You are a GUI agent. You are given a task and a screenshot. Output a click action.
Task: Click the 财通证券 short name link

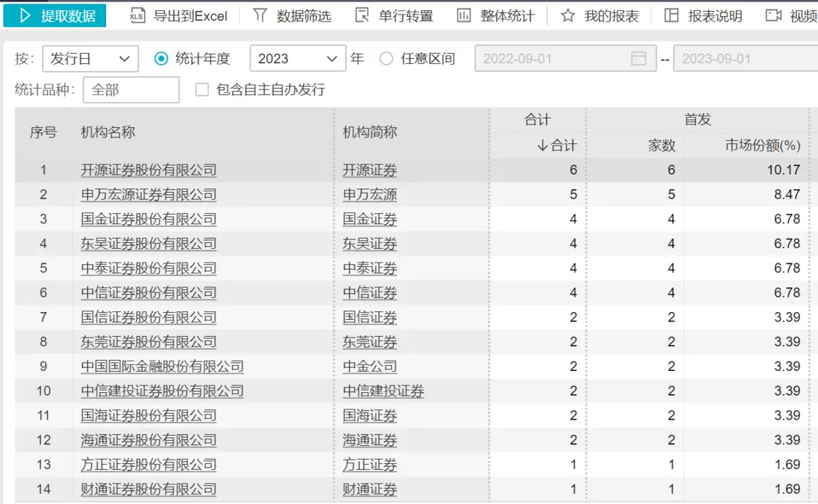coord(370,489)
